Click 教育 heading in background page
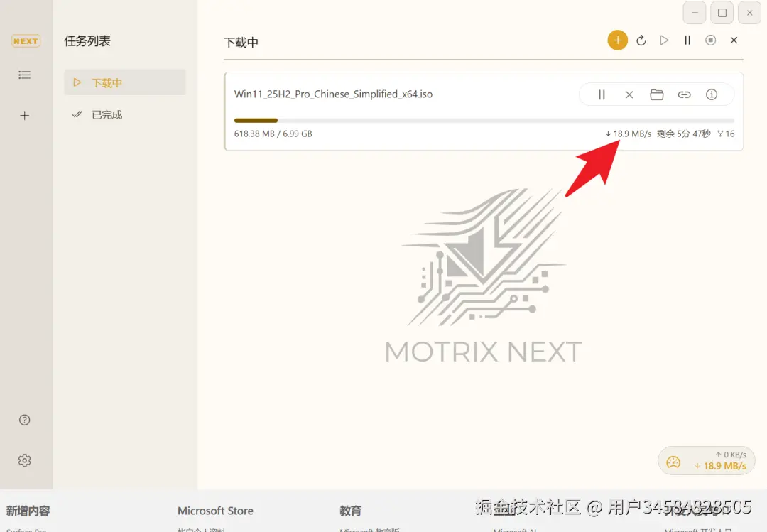The height and width of the screenshot is (532, 767). click(x=350, y=511)
